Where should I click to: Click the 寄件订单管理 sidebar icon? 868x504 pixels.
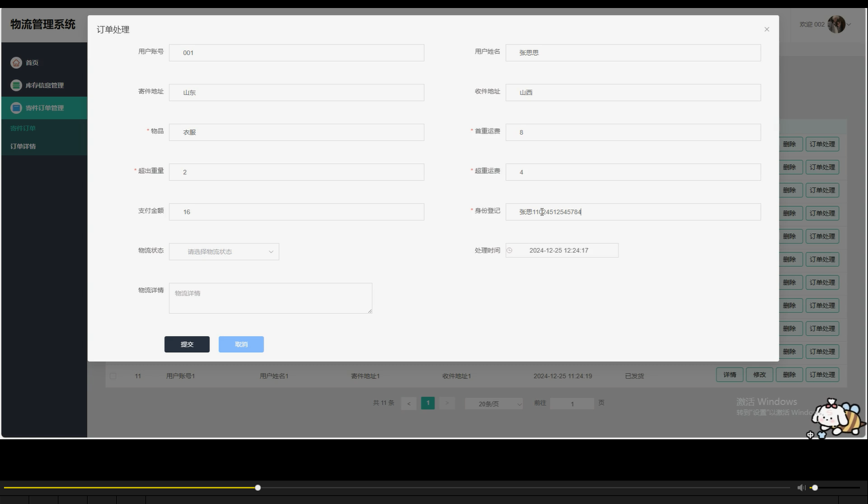[x=16, y=108]
